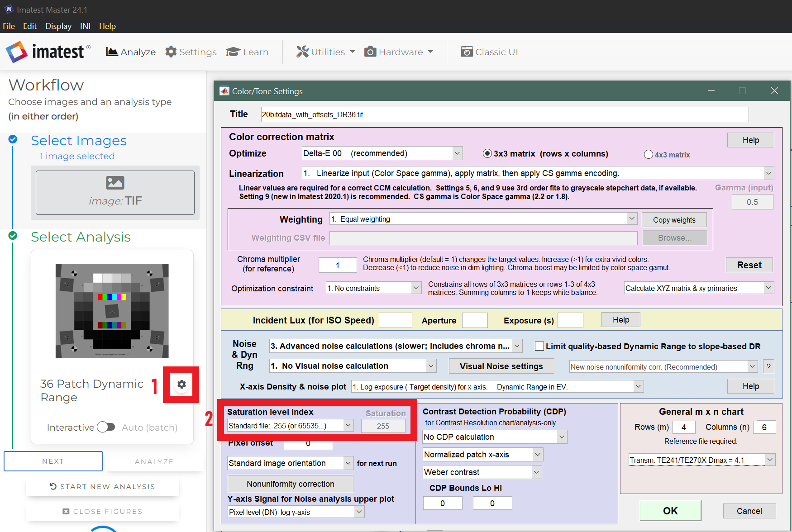Open the No Visual noise calculation dropdown

353,366
